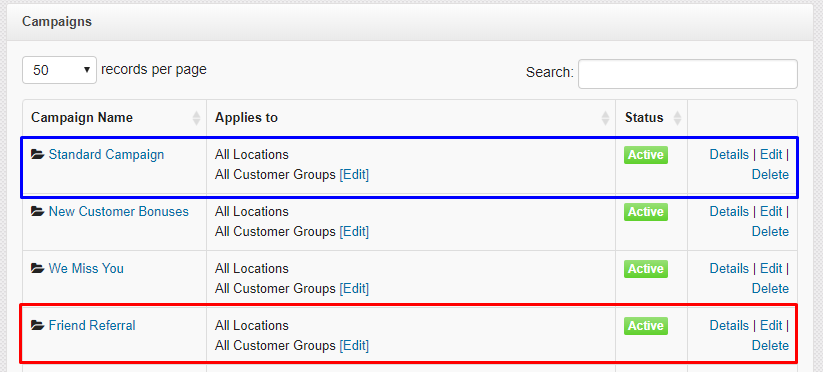This screenshot has height=372, width=823.
Task: Click Edit action for Standard Campaign row
Action: (771, 155)
